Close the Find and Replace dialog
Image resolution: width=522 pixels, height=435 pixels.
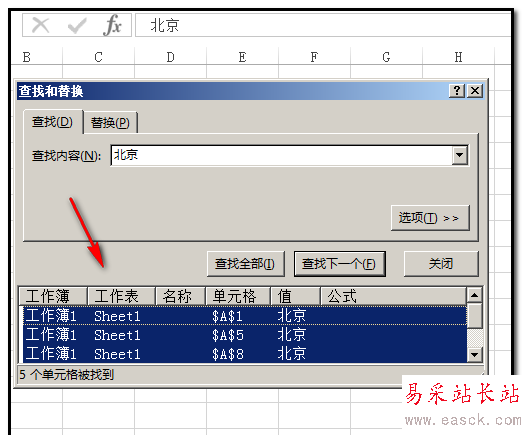point(475,91)
